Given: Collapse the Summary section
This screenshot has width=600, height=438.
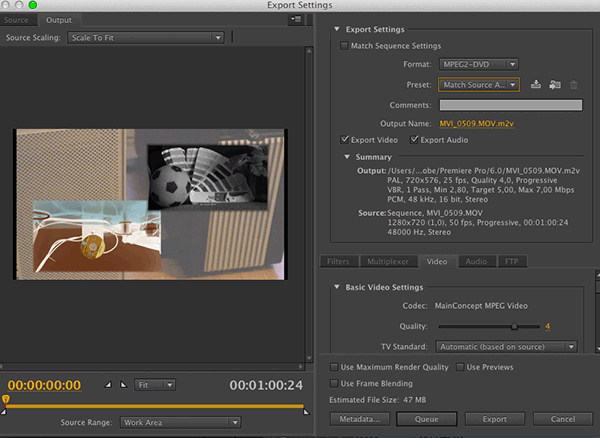Looking at the screenshot, I should (x=347, y=157).
